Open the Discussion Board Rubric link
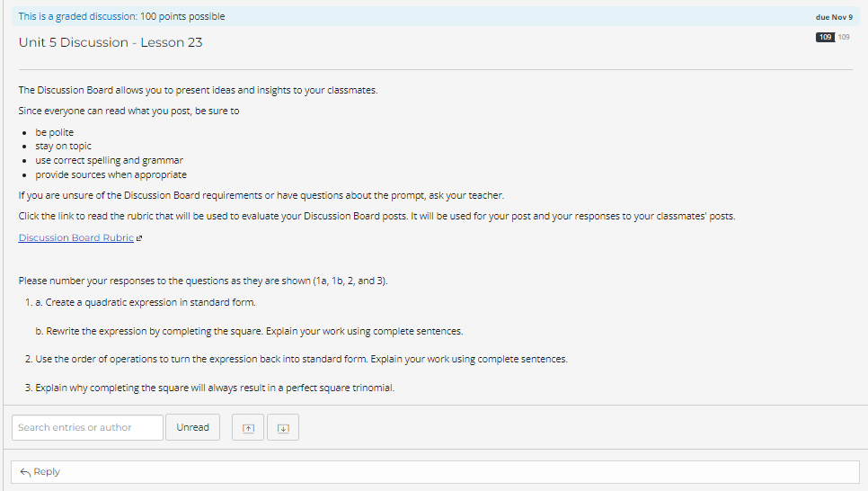The image size is (868, 491). [x=75, y=237]
